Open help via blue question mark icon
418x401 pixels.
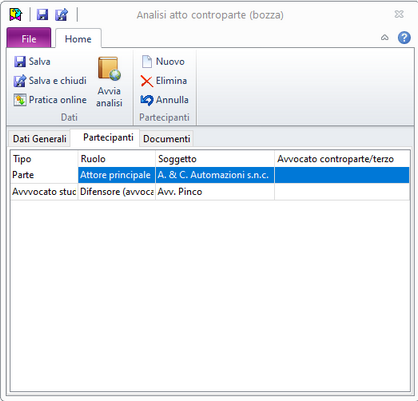pos(404,38)
